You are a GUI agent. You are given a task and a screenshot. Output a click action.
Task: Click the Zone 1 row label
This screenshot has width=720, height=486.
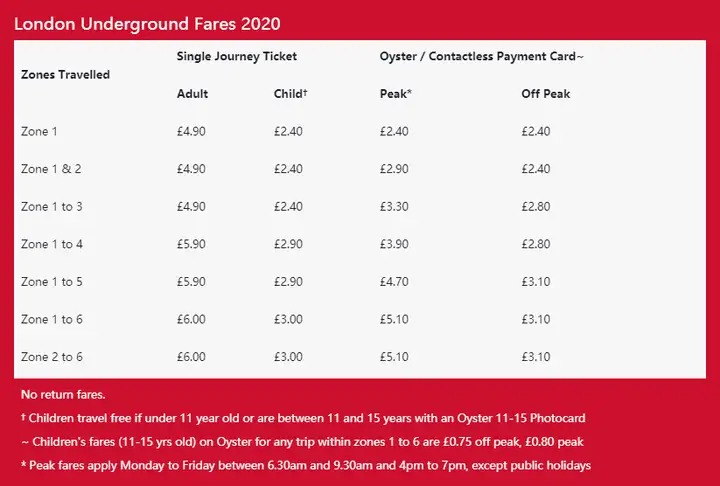coord(39,131)
